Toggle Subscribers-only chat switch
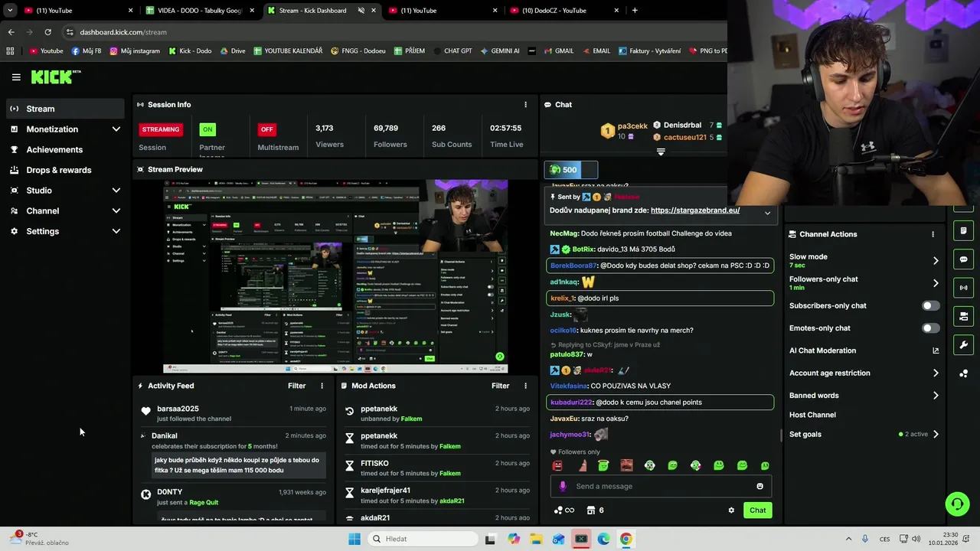Viewport: 980px width, 551px height. click(930, 305)
